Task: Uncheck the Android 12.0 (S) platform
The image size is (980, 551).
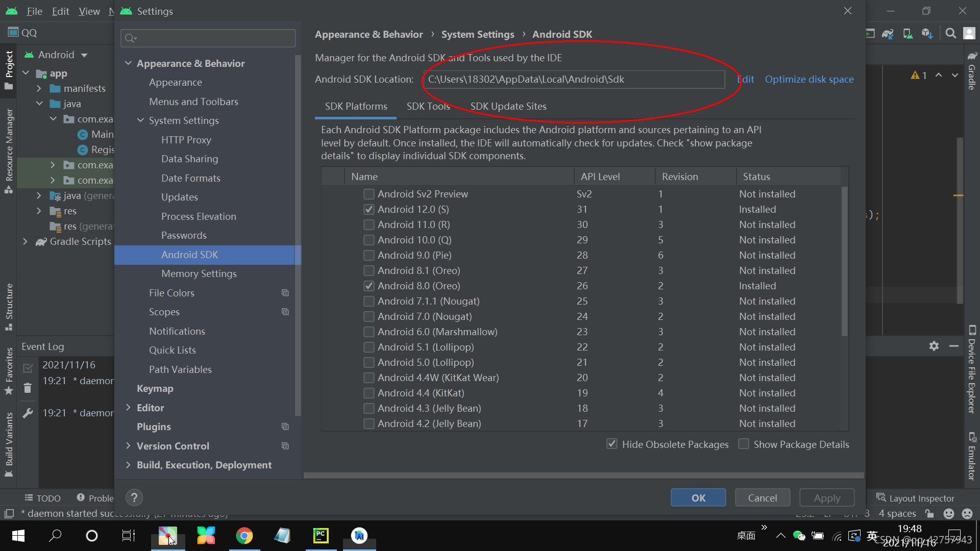Action: pos(369,209)
